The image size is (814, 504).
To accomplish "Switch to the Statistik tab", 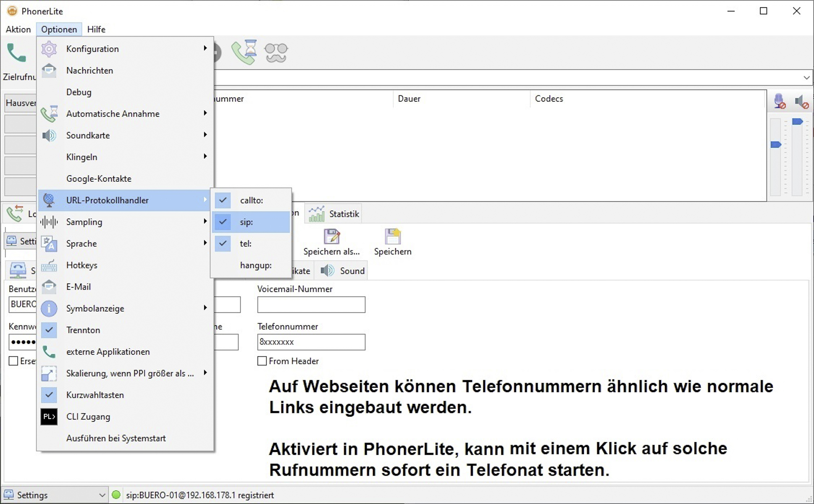I will [333, 214].
